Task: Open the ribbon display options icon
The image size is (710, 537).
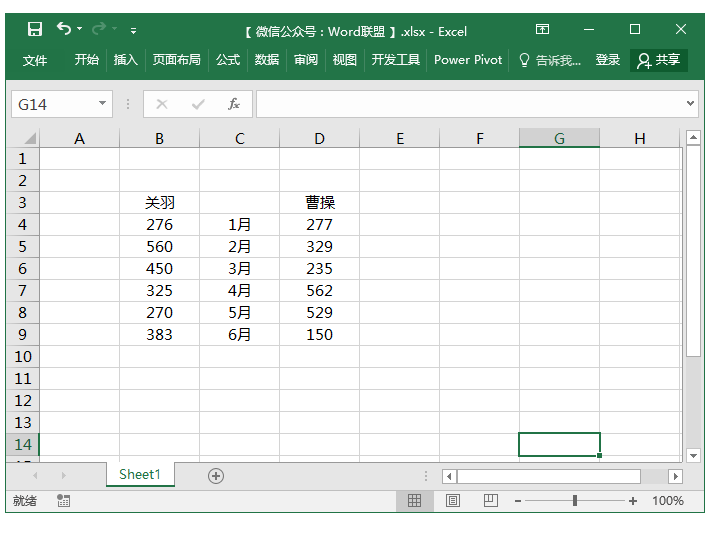Action: (x=542, y=29)
